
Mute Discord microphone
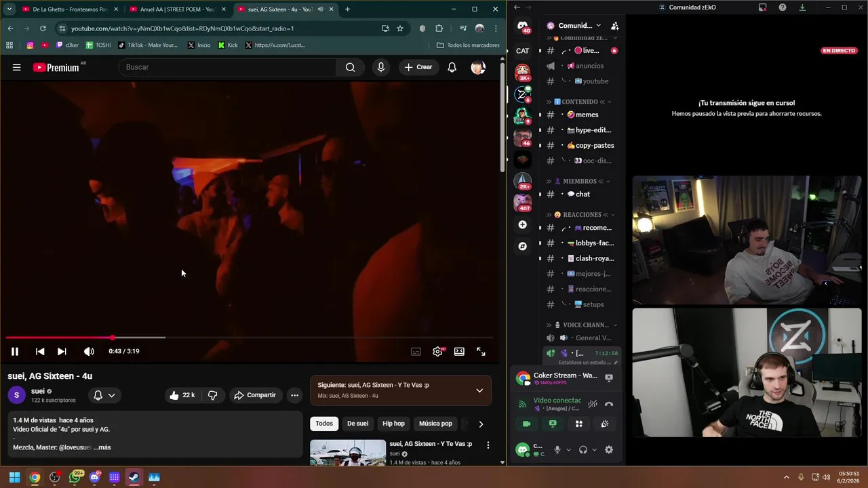click(x=557, y=449)
